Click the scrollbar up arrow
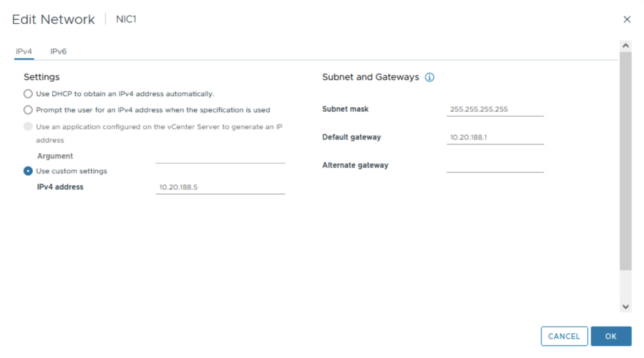This screenshot has width=644, height=358. 625,46
